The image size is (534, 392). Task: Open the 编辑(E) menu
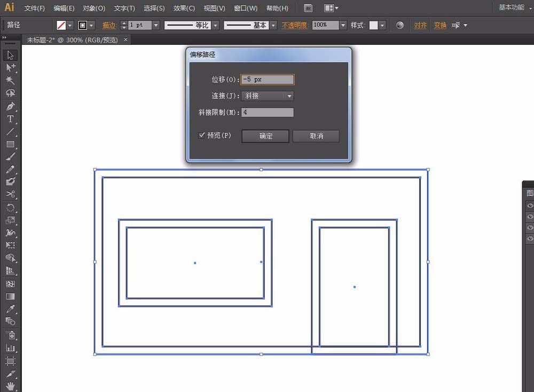[x=64, y=8]
